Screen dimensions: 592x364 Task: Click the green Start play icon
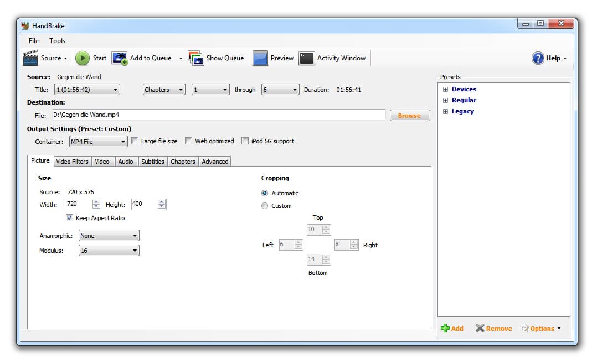pyautogui.click(x=83, y=58)
